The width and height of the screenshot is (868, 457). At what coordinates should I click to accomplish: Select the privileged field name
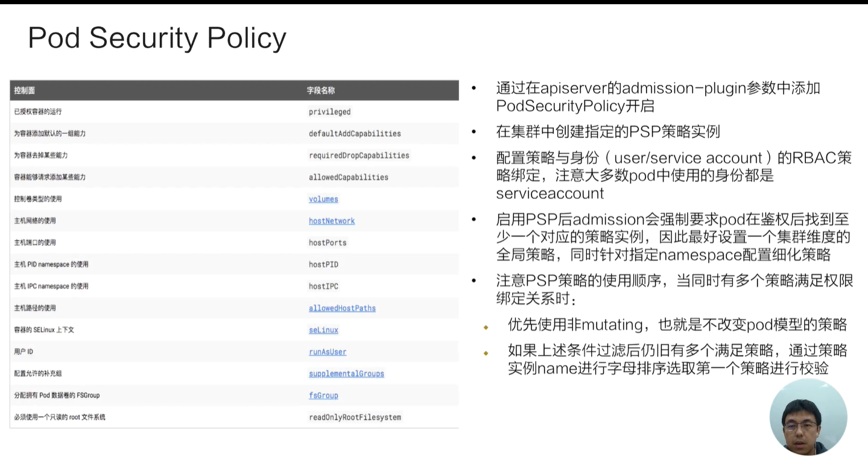point(330,112)
